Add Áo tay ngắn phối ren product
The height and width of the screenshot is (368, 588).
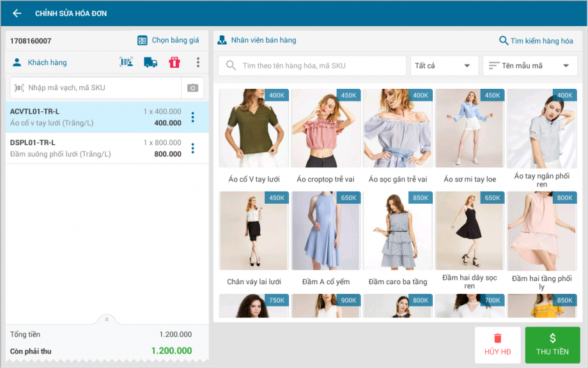[541, 138]
